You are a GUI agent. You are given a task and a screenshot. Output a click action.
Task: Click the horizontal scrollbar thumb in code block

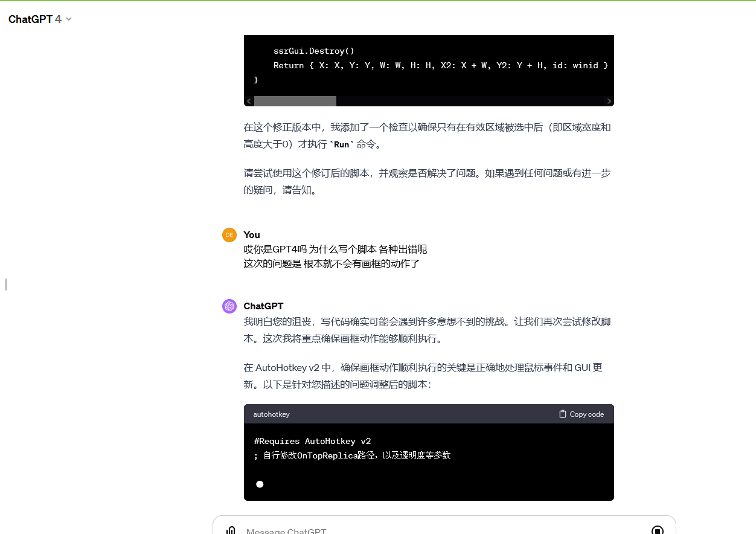click(x=295, y=101)
